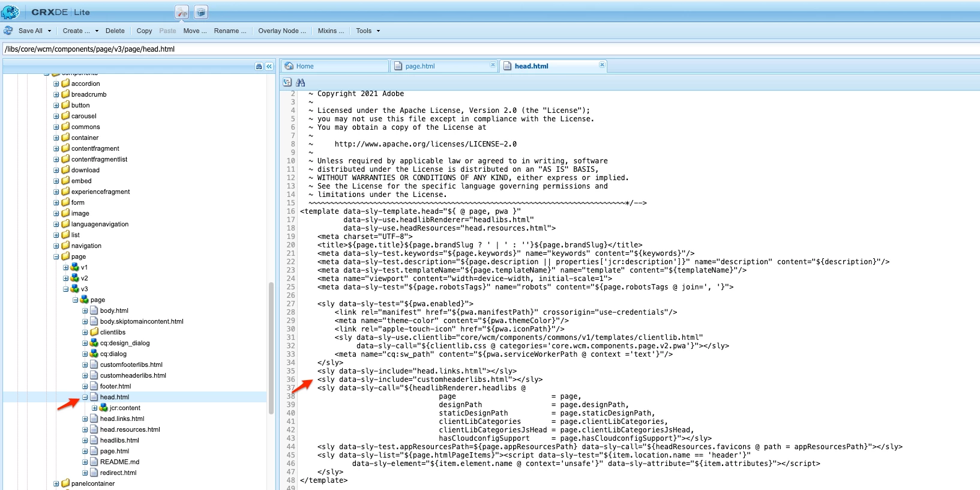
Task: Click the tools wrench icon in the header
Action: coord(182,12)
